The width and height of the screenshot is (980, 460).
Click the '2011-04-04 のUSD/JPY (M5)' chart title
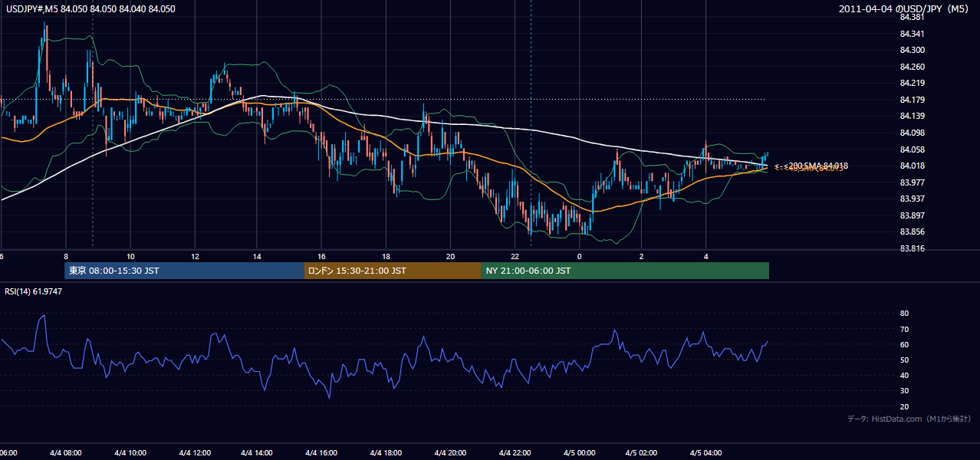coord(904,8)
